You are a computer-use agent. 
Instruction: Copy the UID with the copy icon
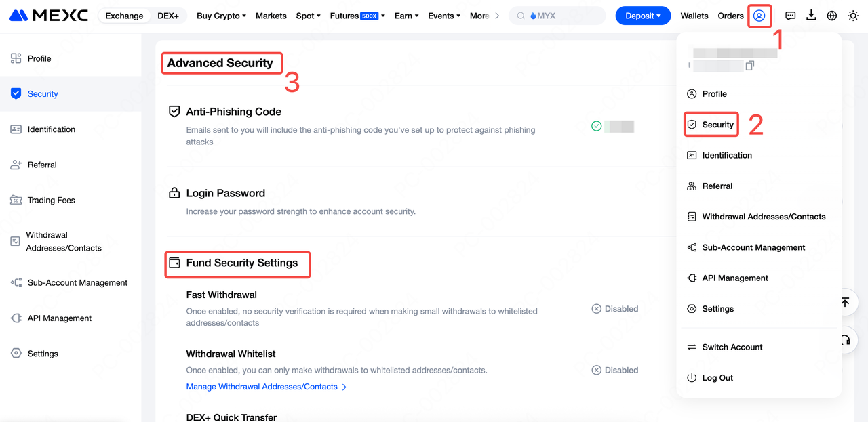(x=749, y=66)
